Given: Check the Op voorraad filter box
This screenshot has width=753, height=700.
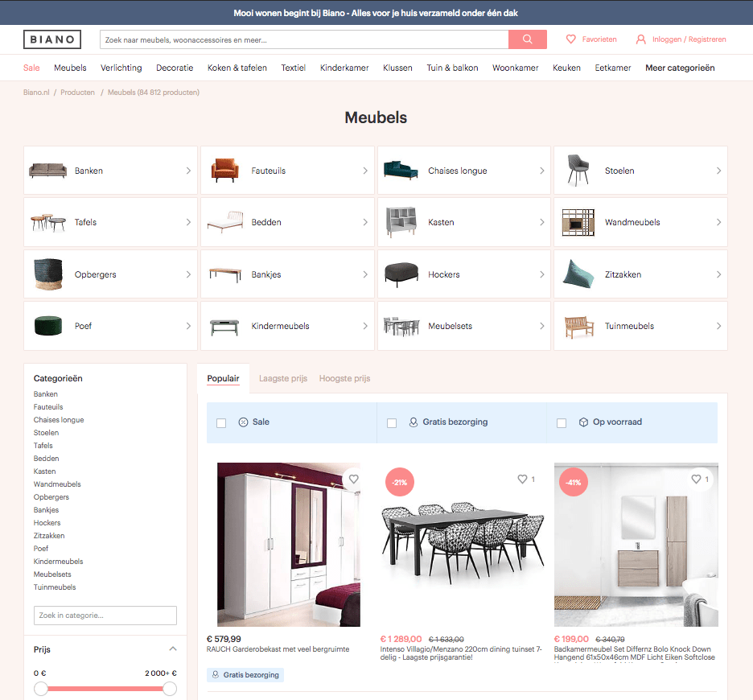Looking at the screenshot, I should click(562, 423).
